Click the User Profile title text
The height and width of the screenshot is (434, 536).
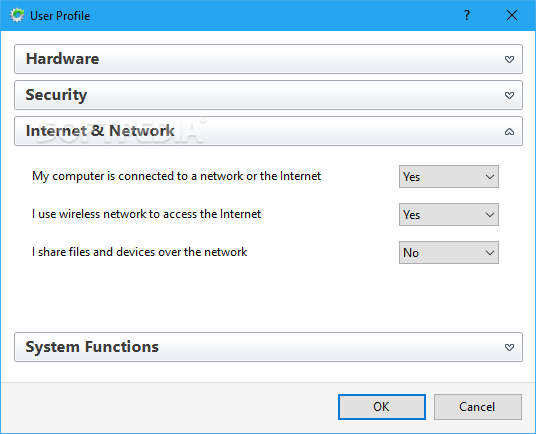(x=60, y=16)
